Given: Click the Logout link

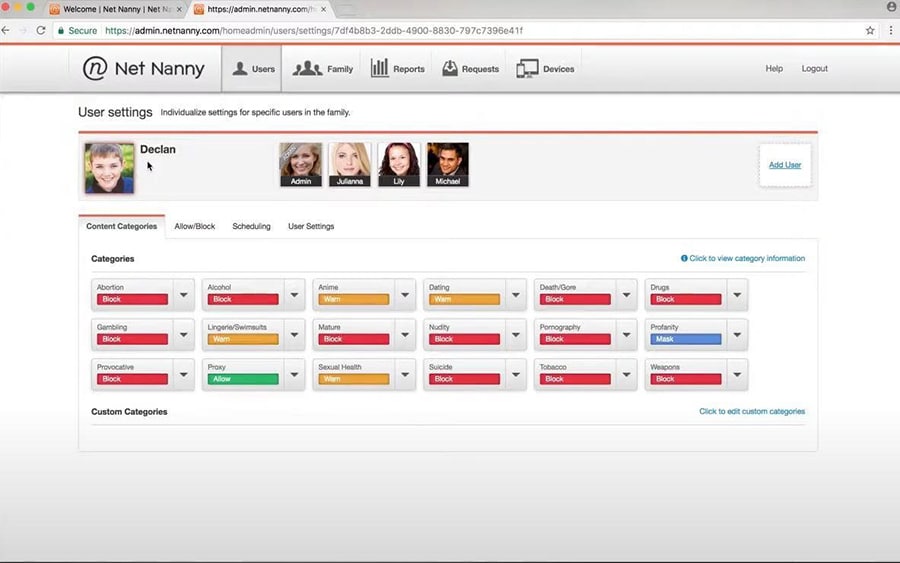Looking at the screenshot, I should 814,68.
